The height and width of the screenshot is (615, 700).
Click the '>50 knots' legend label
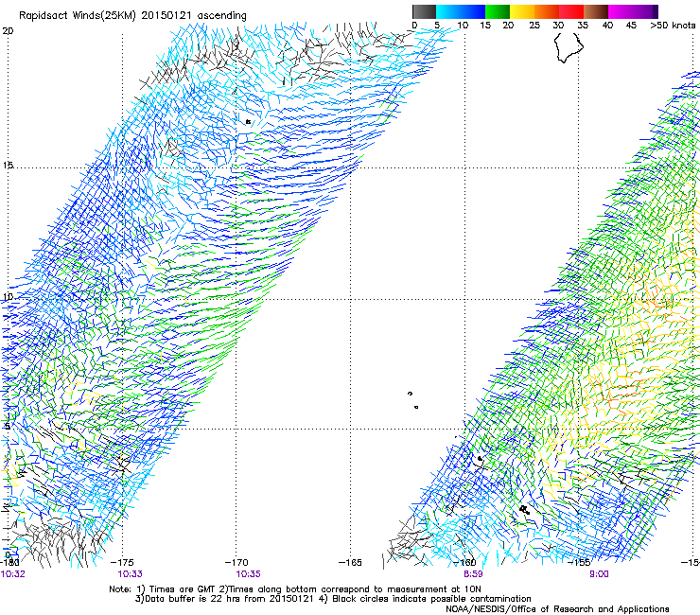point(673,26)
